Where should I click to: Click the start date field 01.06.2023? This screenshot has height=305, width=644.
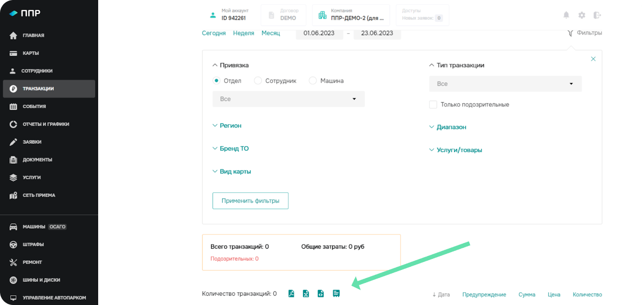click(x=319, y=33)
